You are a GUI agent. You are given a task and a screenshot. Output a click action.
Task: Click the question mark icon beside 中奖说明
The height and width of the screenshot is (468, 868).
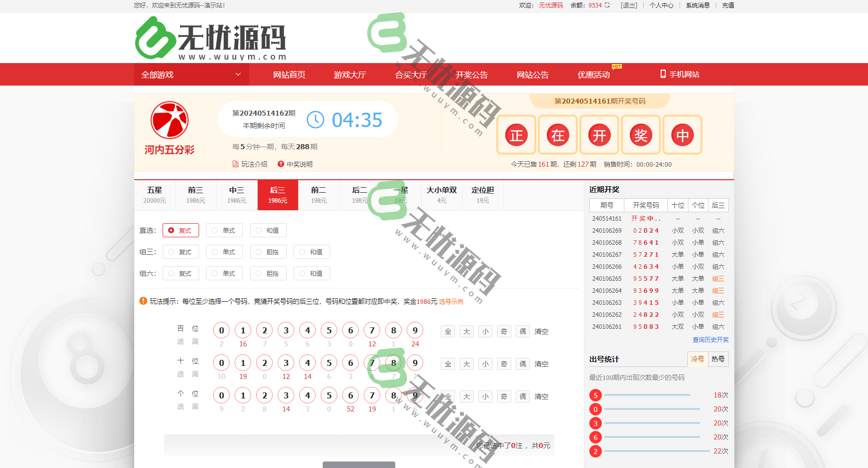[281, 164]
